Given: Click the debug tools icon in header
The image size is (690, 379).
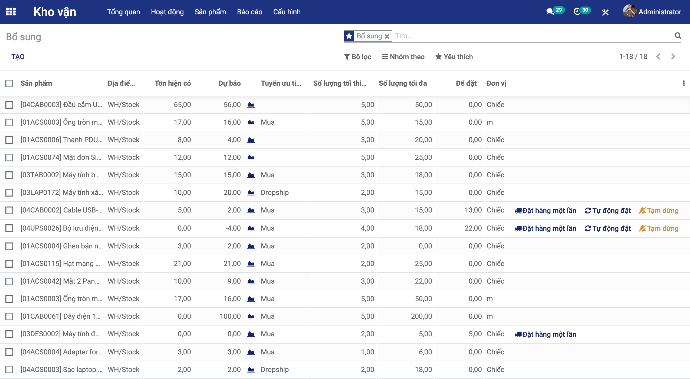Looking at the screenshot, I should pyautogui.click(x=605, y=12).
